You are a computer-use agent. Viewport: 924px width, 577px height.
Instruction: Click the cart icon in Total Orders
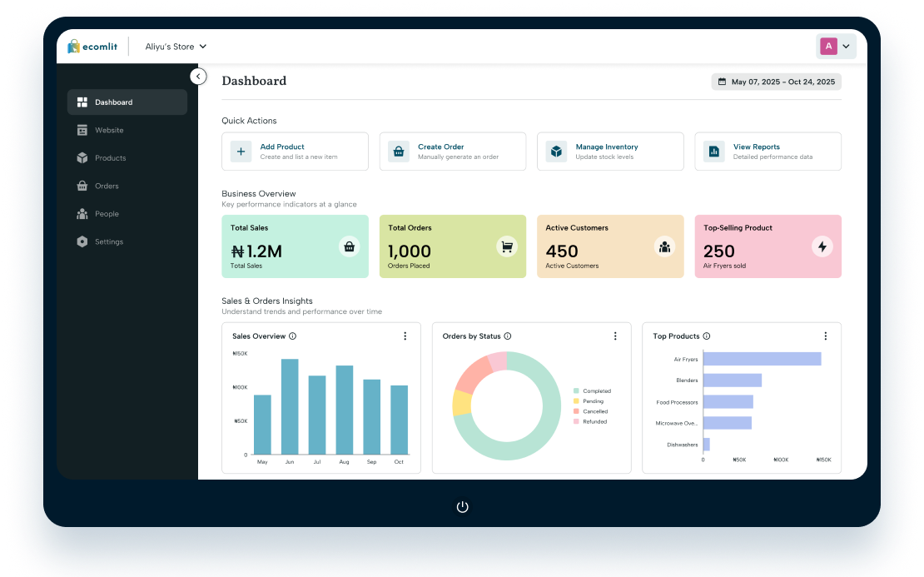[x=507, y=246]
